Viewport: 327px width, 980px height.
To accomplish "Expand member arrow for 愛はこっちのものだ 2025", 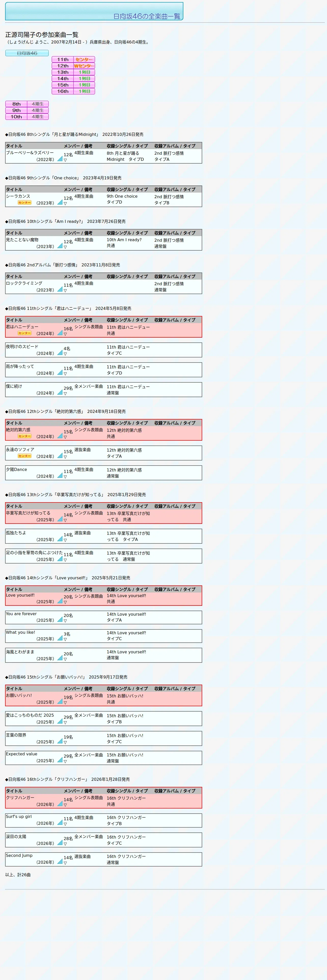I will (x=65, y=723).
